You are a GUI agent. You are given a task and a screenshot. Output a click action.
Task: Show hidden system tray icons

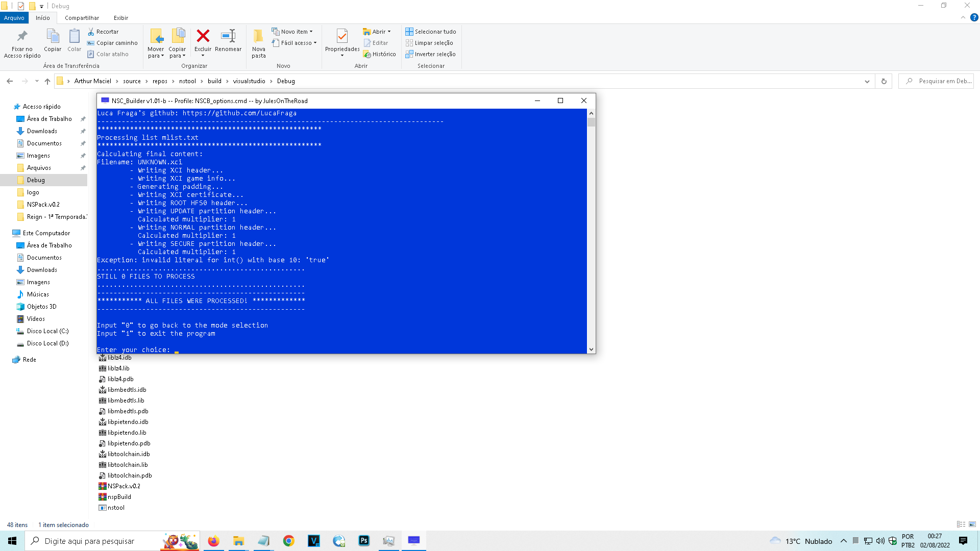[x=843, y=541]
